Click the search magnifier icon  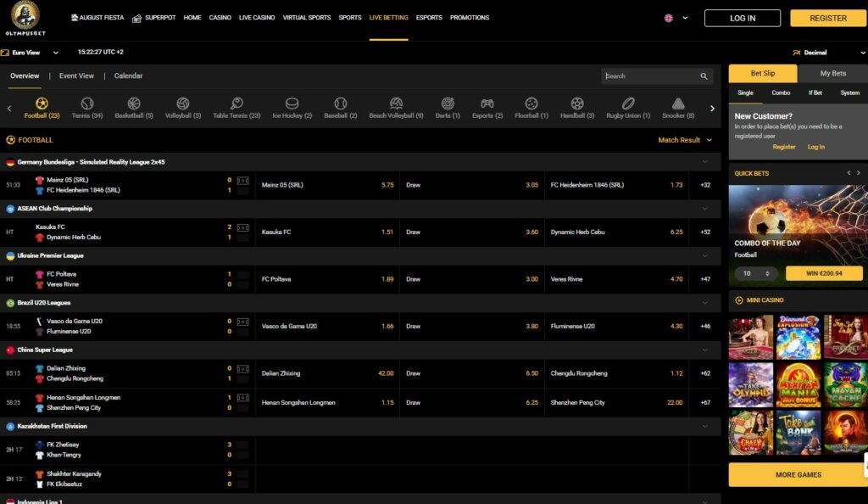click(x=704, y=76)
